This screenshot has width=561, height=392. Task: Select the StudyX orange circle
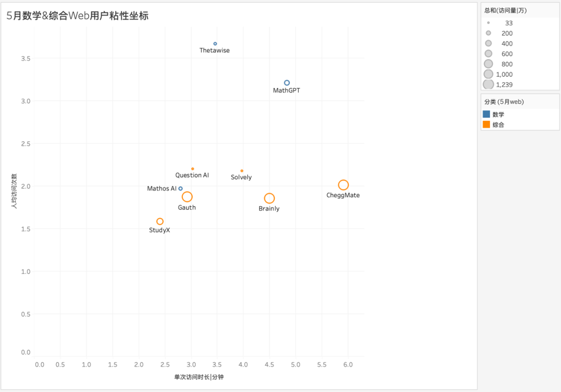click(x=160, y=221)
